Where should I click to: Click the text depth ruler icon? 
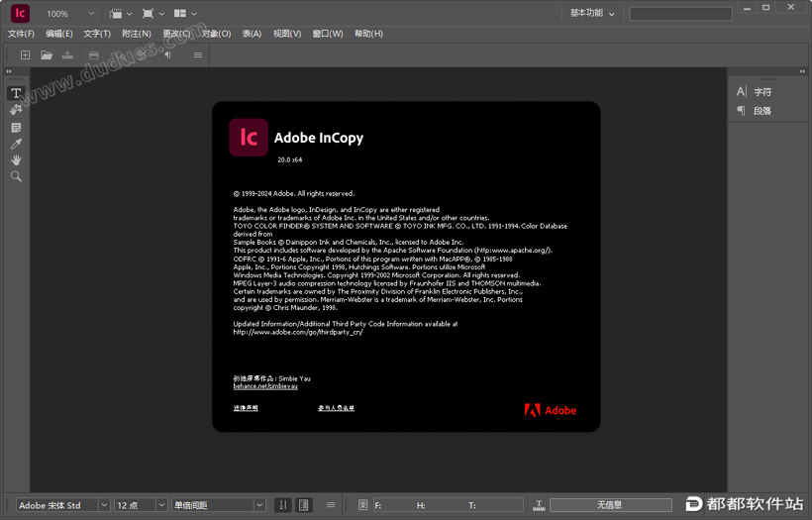[539, 505]
